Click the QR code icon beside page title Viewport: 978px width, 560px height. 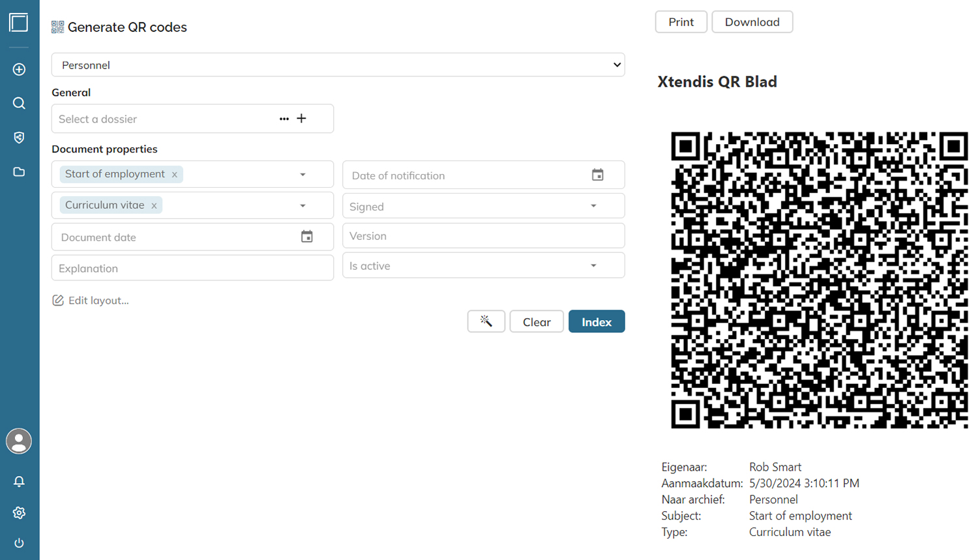pos(57,27)
